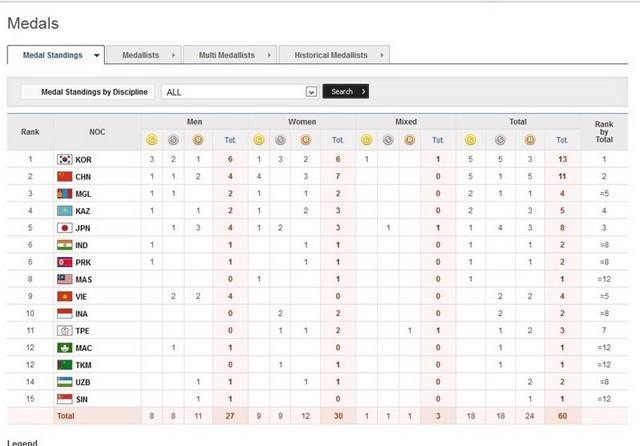Expand the Medal Standings tab arrow

point(96,55)
